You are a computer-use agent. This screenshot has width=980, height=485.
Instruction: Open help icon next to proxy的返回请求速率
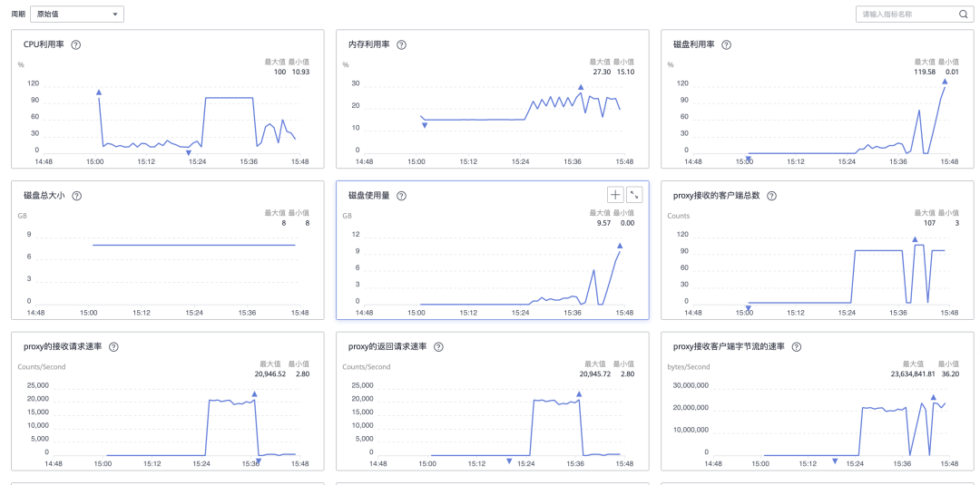[439, 347]
